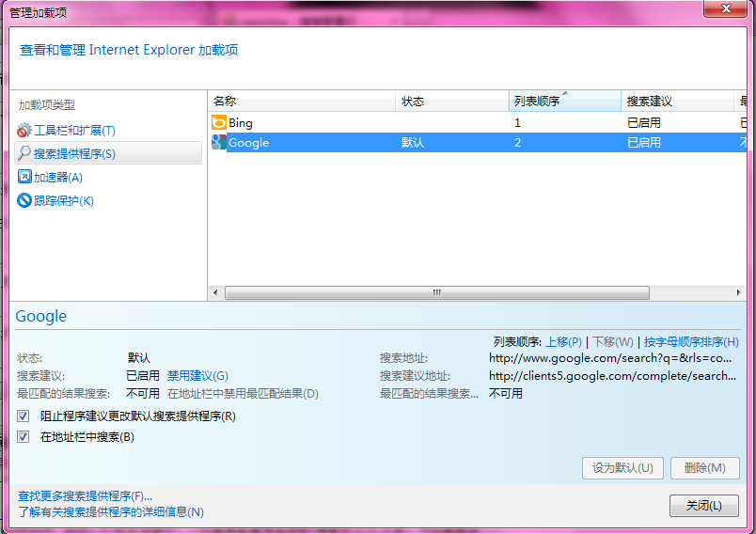756x534 pixels.
Task: Click the magnifier icon for 搜索提供程序
Action: pos(24,153)
